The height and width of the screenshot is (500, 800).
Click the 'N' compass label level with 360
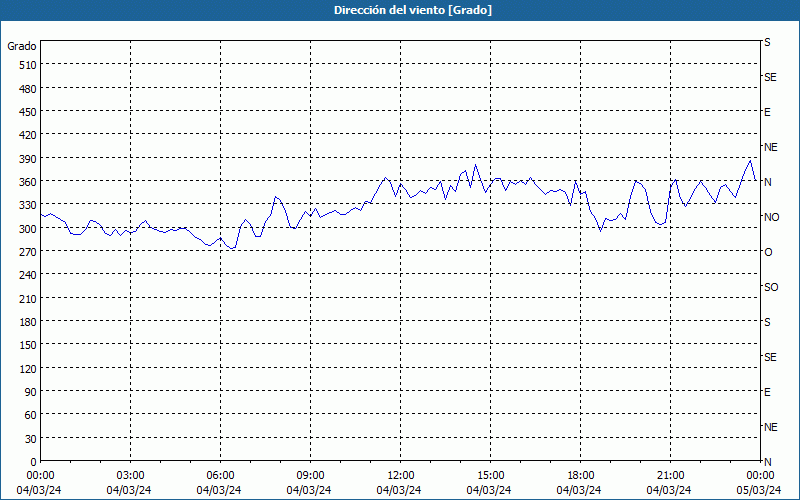(767, 182)
